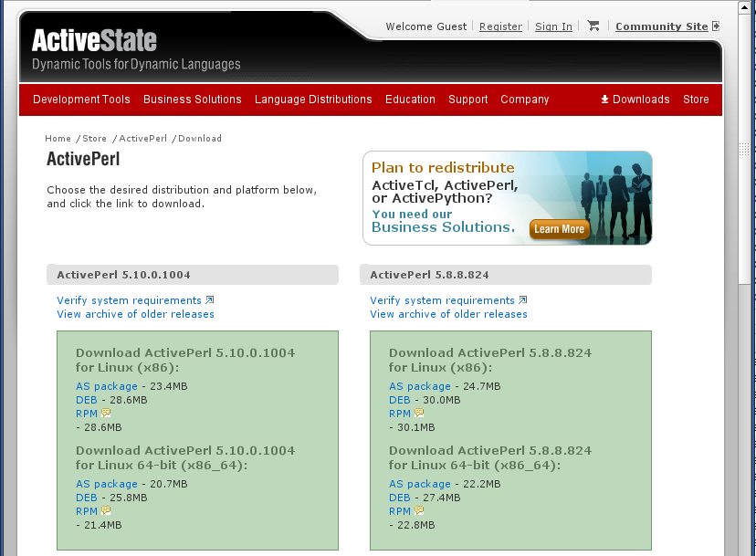756x556 pixels.
Task: Click RPM note icon for 5.10.0.1004 64-bit
Action: coord(106,510)
